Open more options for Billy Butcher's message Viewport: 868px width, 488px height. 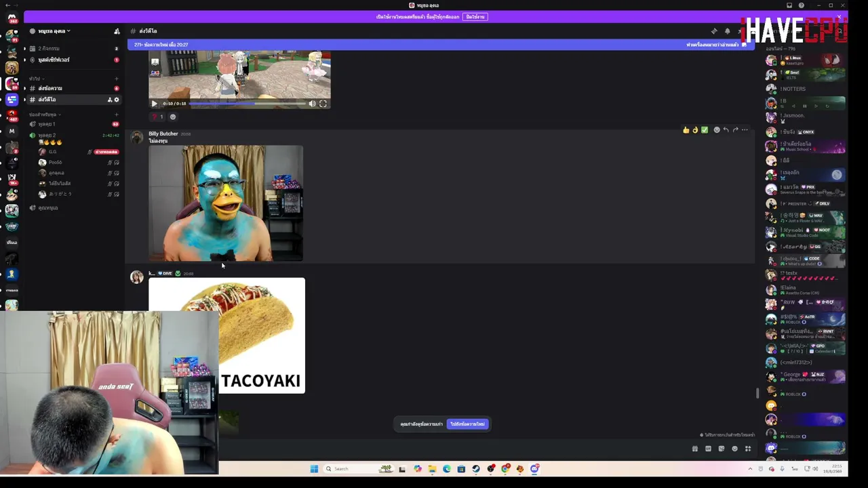pyautogui.click(x=745, y=130)
